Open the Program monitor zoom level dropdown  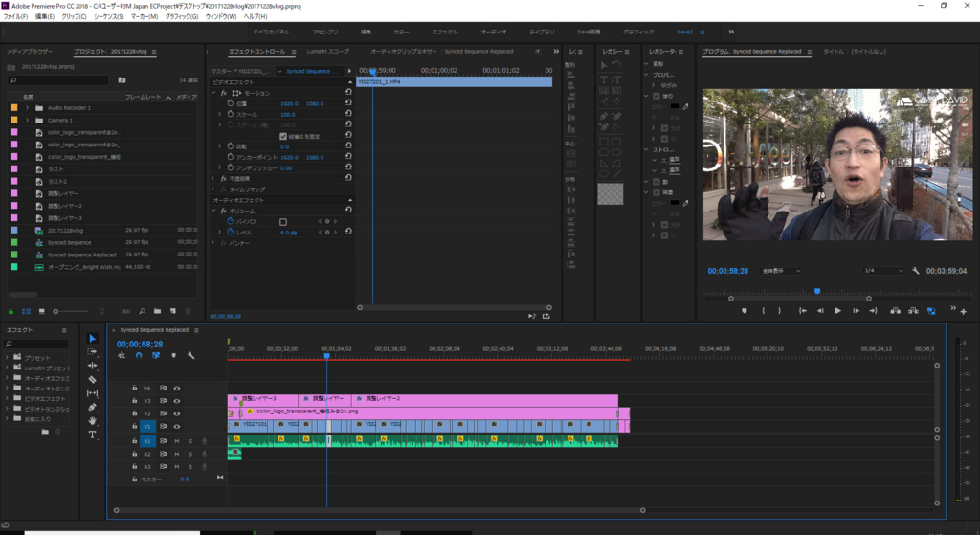pos(781,271)
